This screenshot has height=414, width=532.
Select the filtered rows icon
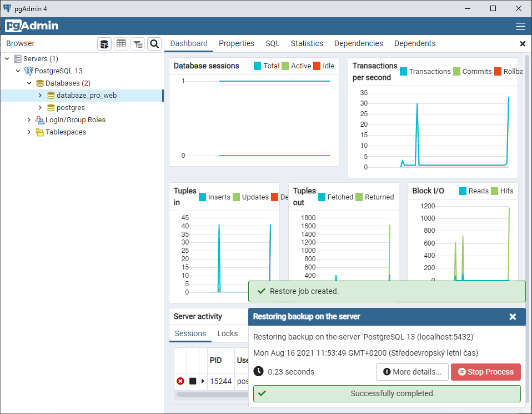138,44
